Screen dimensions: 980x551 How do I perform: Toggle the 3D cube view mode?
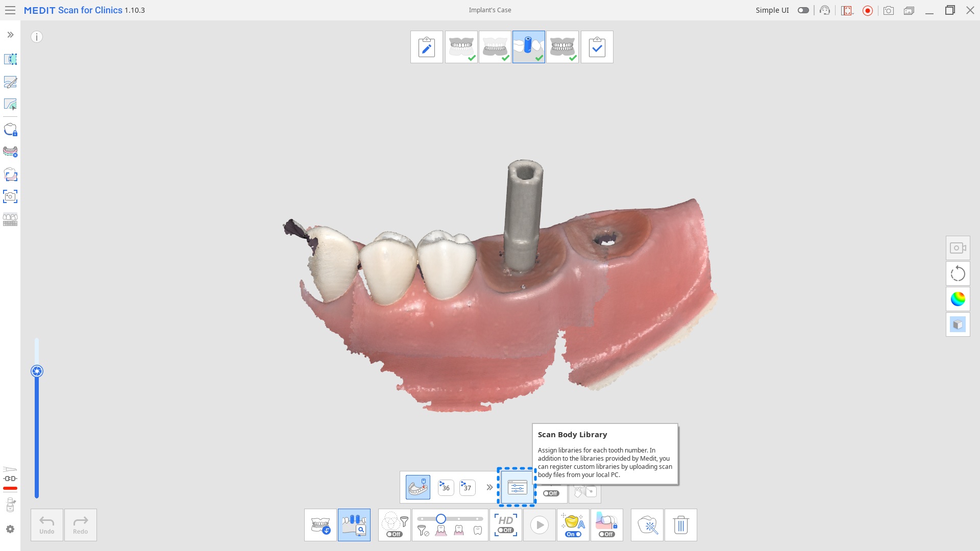pos(958,324)
